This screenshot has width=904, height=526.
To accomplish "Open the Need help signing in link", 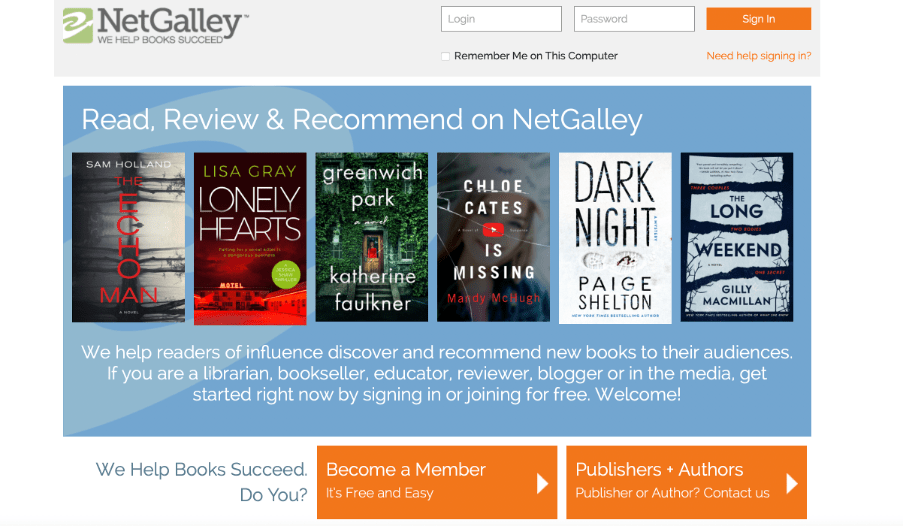I will [758, 56].
